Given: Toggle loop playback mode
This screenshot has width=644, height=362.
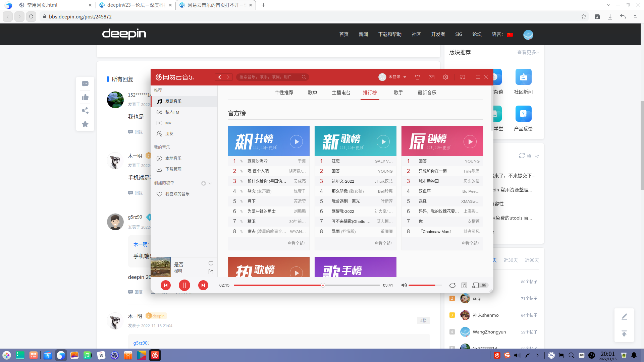Looking at the screenshot, I should point(452,285).
